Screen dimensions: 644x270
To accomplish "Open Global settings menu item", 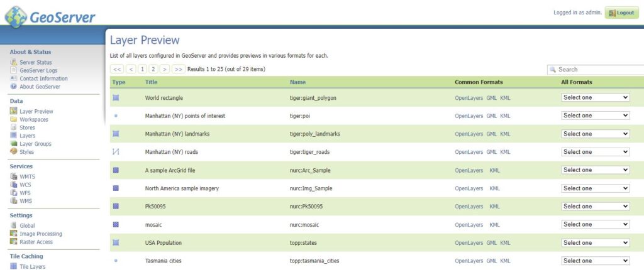I will [27, 225].
